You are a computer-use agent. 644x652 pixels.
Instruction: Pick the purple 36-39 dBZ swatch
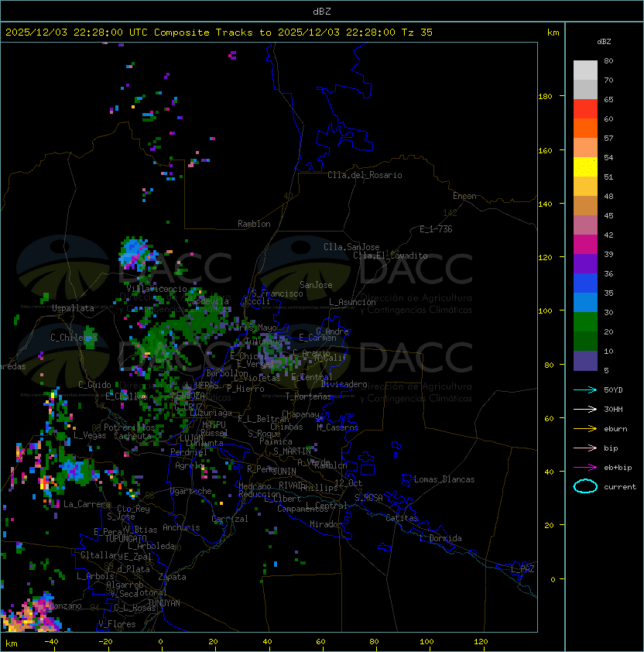(585, 264)
